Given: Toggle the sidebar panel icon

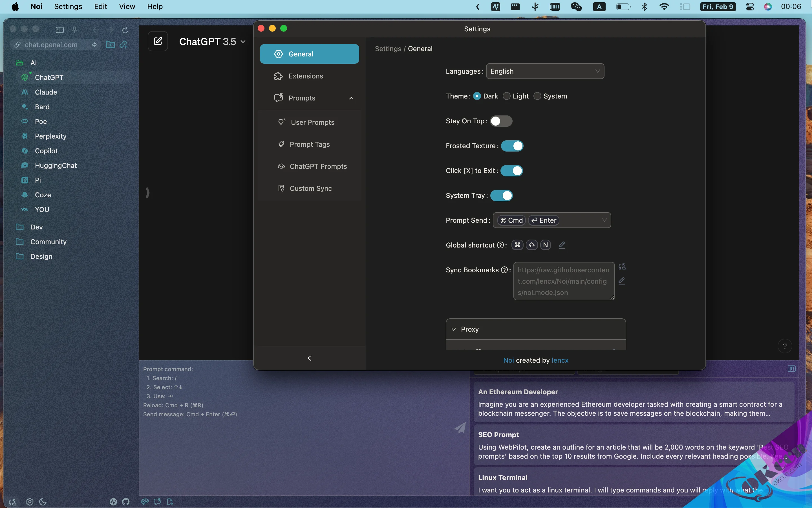Looking at the screenshot, I should click(x=59, y=30).
